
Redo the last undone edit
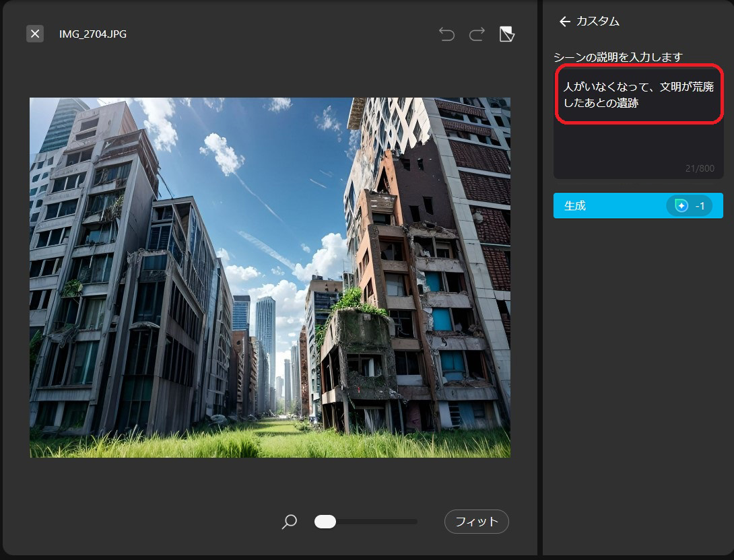click(x=477, y=34)
